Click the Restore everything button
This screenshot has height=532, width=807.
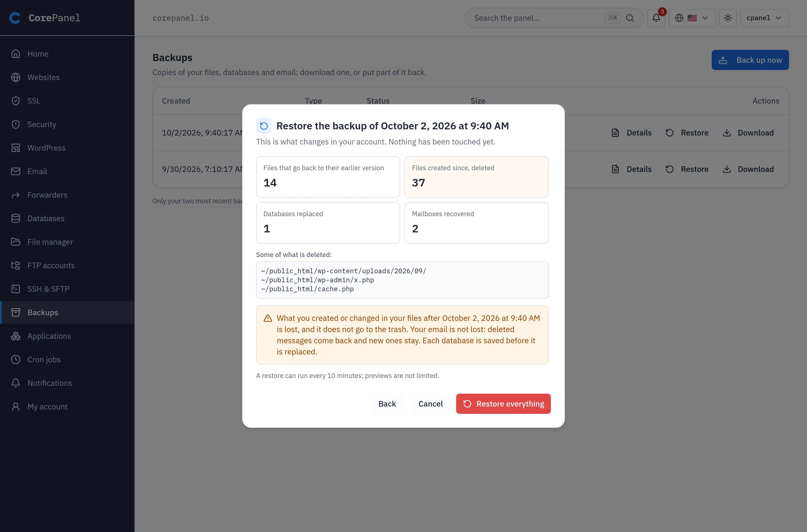click(x=503, y=404)
